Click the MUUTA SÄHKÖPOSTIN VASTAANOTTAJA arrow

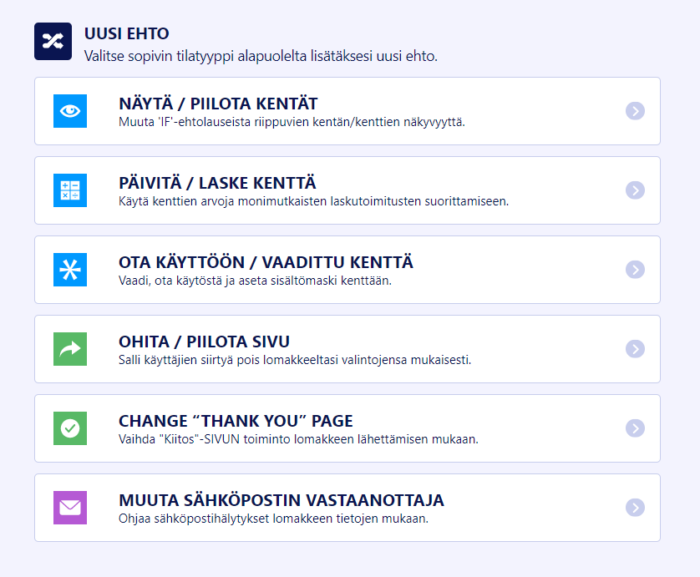pos(635,507)
